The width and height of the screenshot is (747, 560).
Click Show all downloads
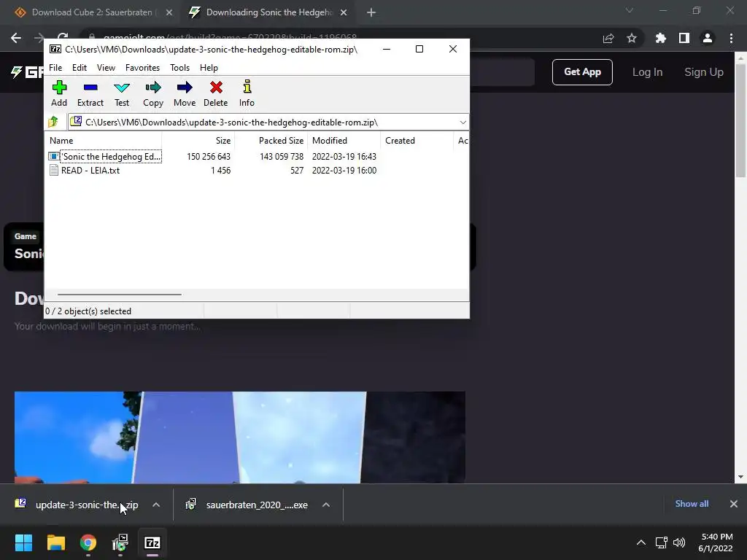pos(692,504)
